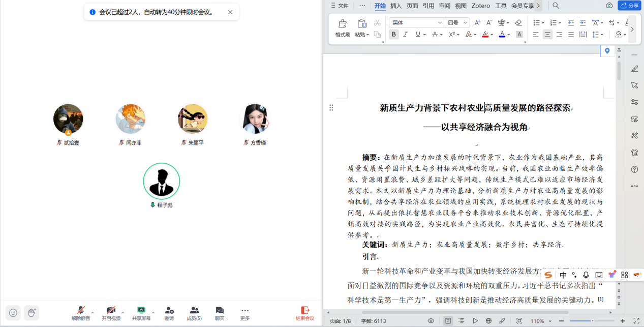Switch to the 插入 (Insert) tab
The image size is (644, 327).
[x=396, y=6]
